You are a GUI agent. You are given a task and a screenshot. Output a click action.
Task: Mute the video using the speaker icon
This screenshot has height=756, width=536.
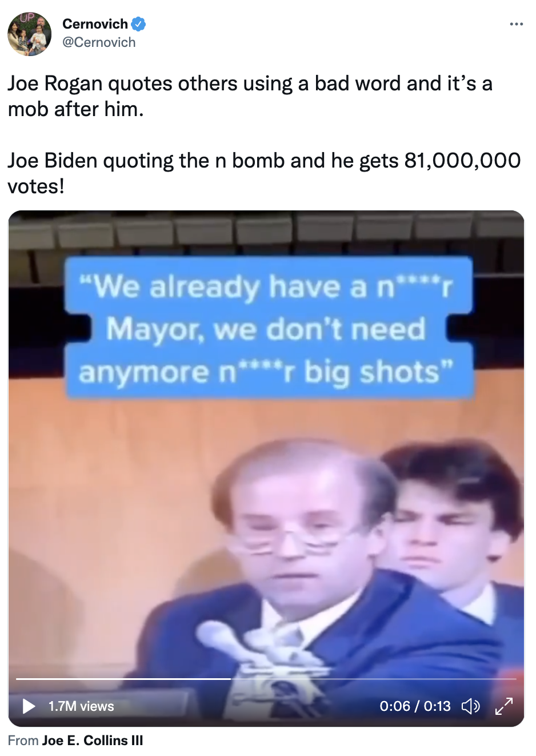tap(470, 706)
